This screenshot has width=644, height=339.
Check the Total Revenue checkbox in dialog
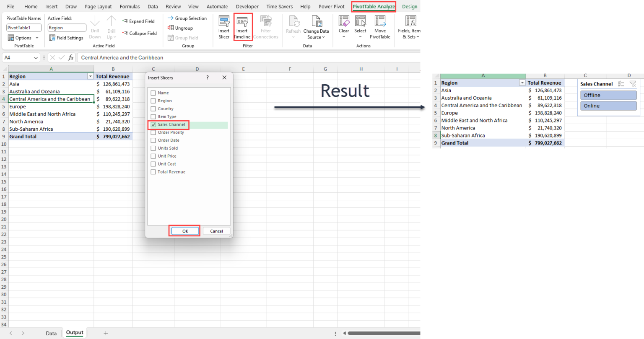153,172
